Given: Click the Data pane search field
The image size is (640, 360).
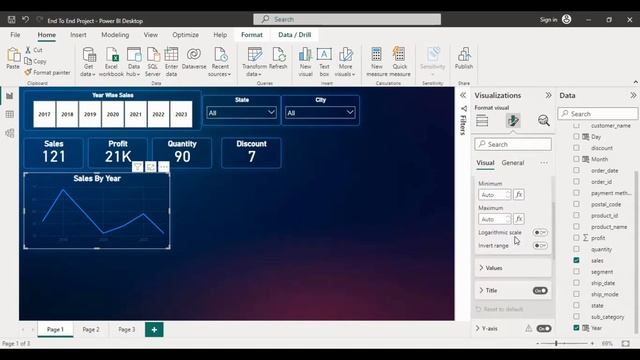Looking at the screenshot, I should 598,114.
